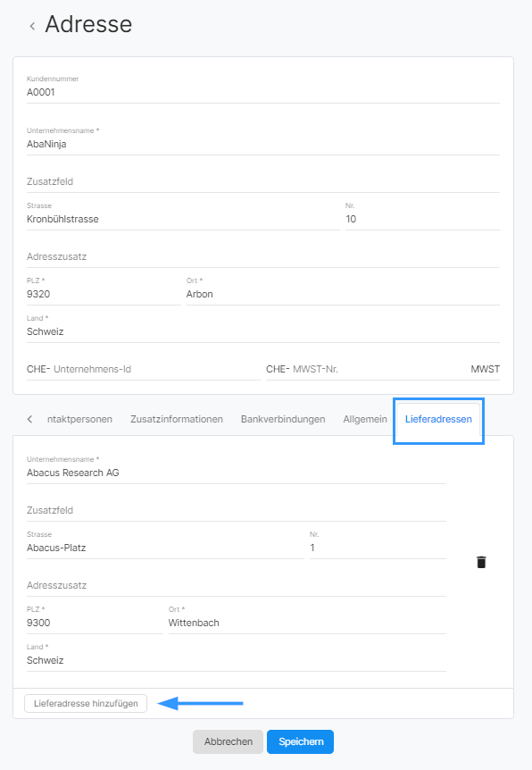Screen dimensions: 532x770
Task: Click the Adresse page heading
Action: [x=89, y=24]
